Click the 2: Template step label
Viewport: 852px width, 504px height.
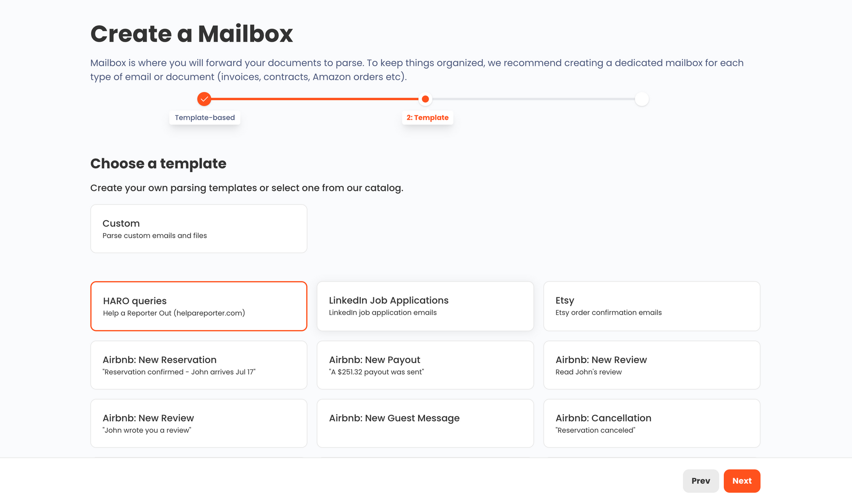(427, 118)
